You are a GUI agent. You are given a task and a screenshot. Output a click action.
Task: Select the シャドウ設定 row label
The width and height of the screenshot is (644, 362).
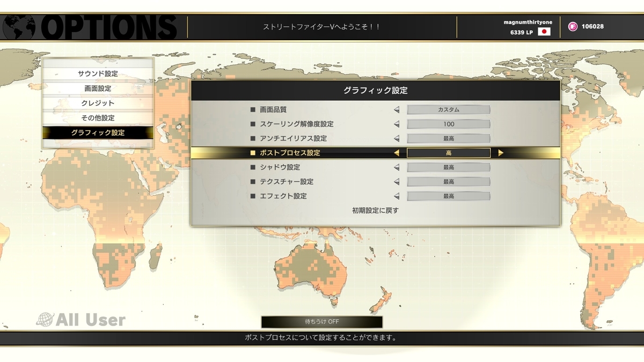(280, 167)
